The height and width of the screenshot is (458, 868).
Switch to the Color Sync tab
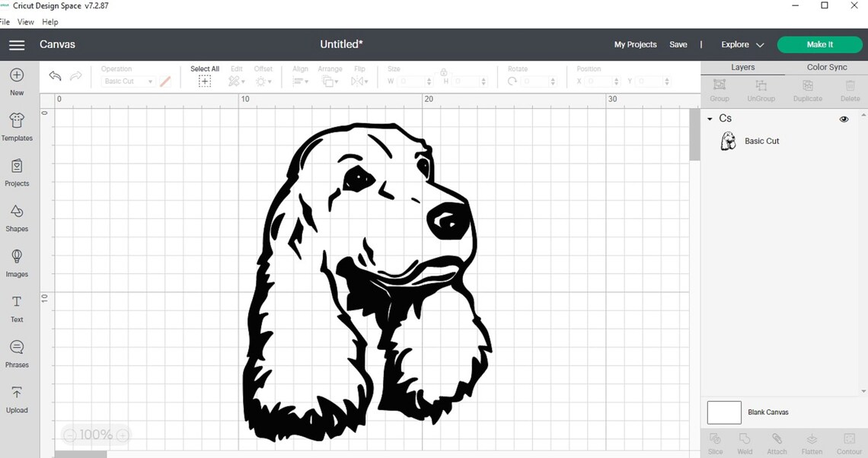(827, 67)
